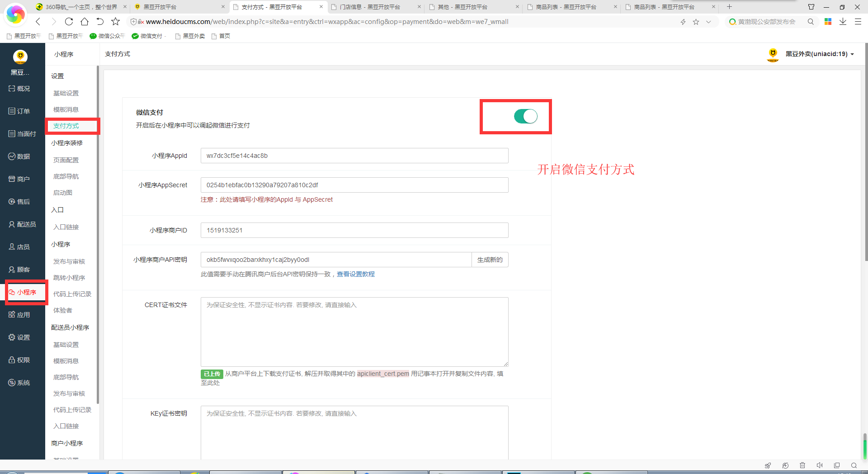Viewport: 868px width, 474px height.
Task: Click the browser refresh icon
Action: 69,21
